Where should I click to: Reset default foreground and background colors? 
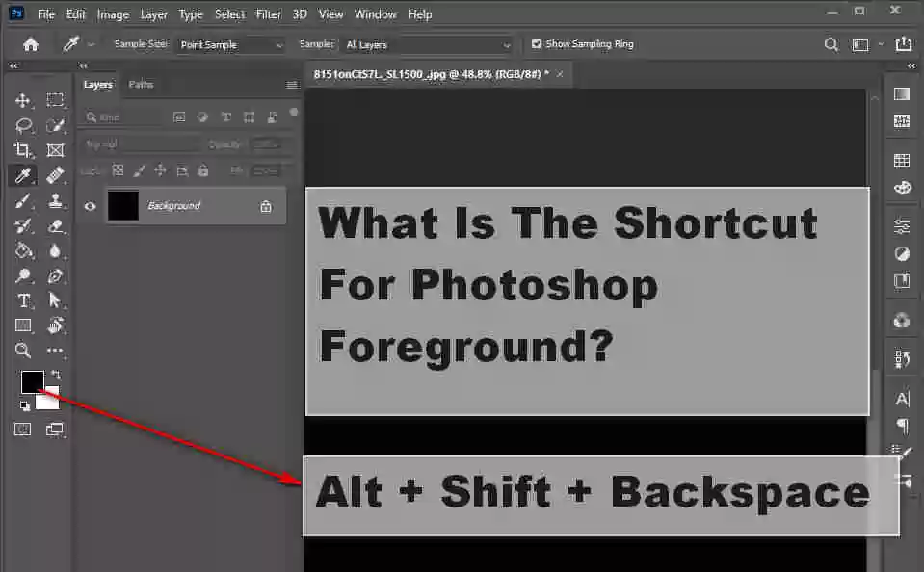(x=25, y=405)
